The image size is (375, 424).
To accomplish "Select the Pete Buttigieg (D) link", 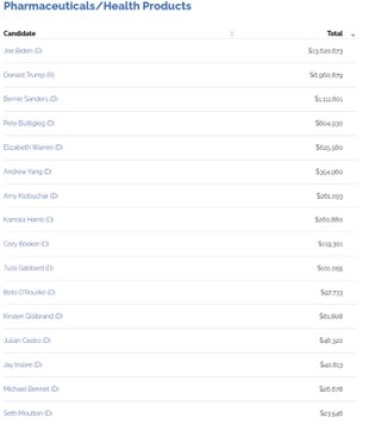I will pyautogui.click(x=29, y=123).
